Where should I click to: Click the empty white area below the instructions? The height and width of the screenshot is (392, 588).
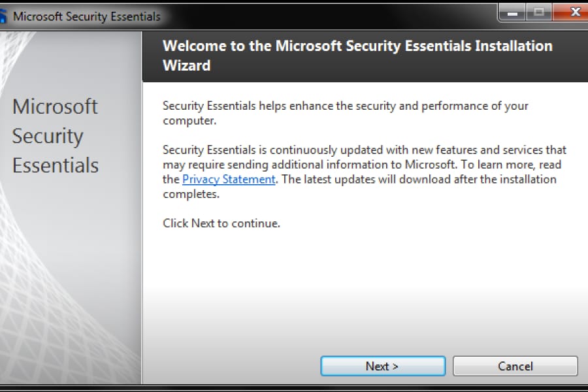tap(366, 287)
